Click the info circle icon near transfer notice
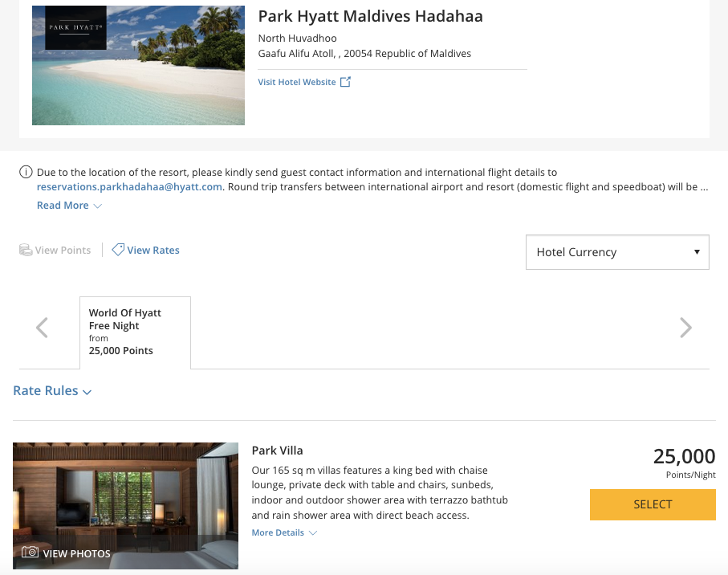 [26, 172]
